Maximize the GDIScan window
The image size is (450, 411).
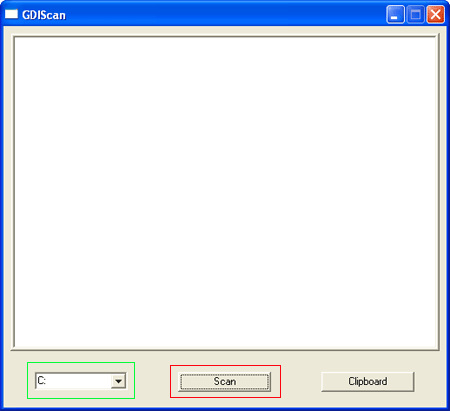pos(415,15)
